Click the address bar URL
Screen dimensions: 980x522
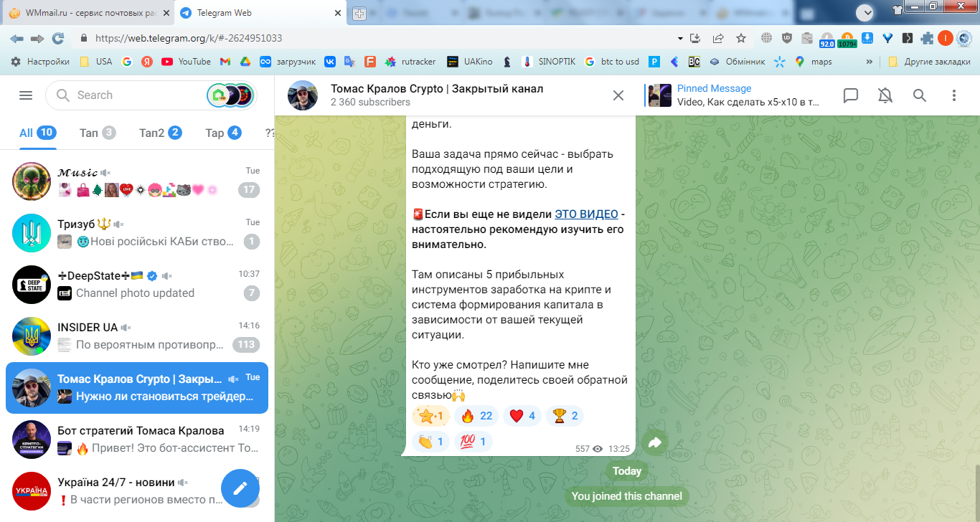(189, 39)
